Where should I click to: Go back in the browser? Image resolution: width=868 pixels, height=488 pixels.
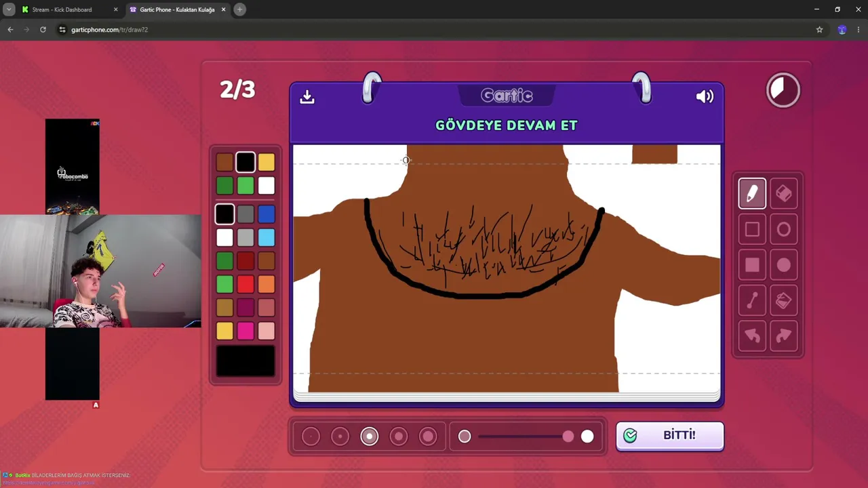(10, 30)
